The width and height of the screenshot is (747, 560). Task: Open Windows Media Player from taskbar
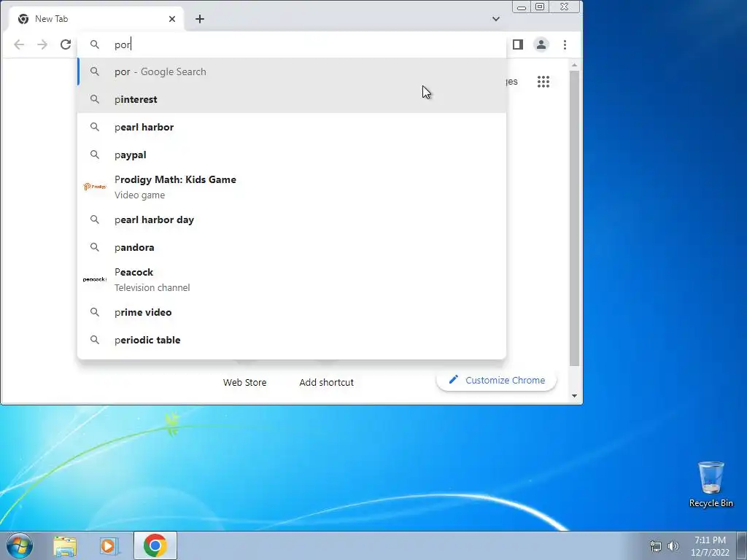109,545
